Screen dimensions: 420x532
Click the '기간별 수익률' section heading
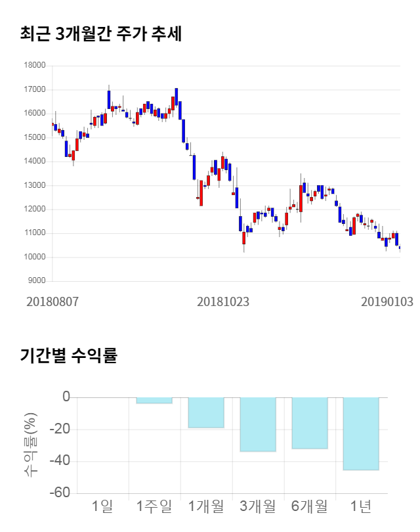[68, 357]
